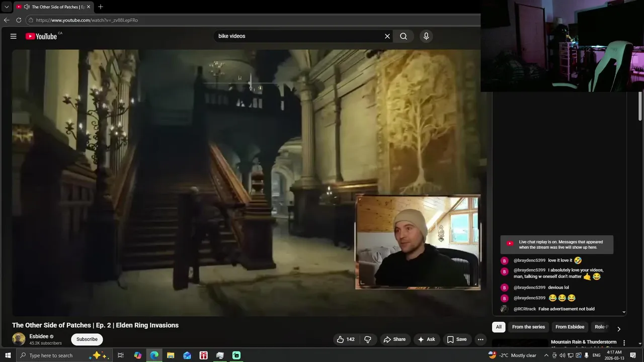
Task: Open the Windows Start menu
Action: (8, 355)
